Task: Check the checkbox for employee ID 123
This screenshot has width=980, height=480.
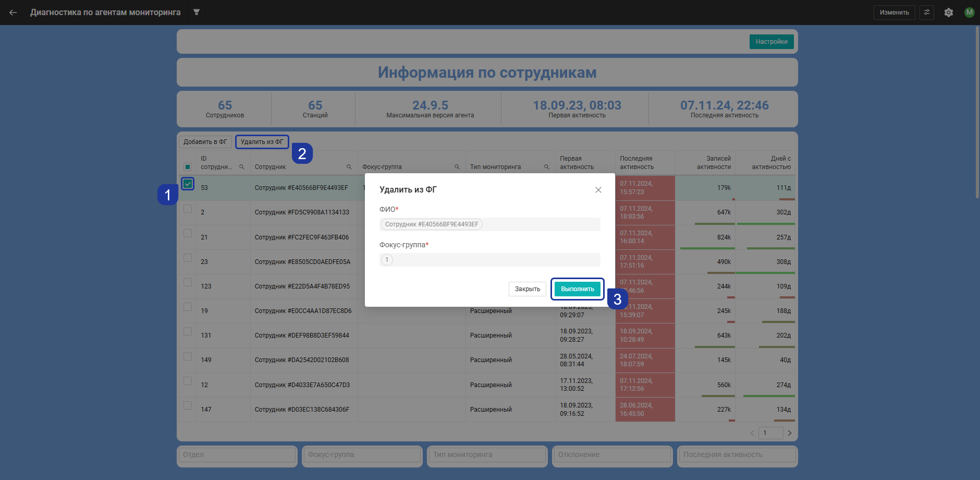Action: coord(188,282)
